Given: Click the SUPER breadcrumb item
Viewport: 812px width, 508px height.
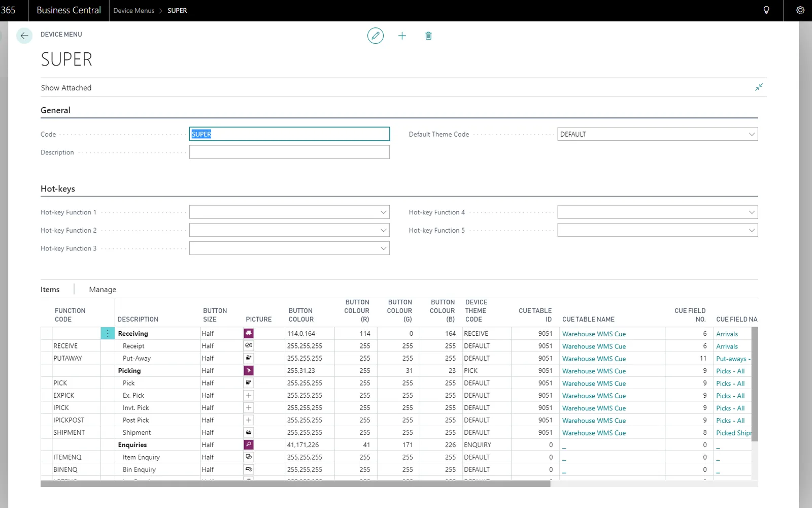Looking at the screenshot, I should (x=177, y=10).
